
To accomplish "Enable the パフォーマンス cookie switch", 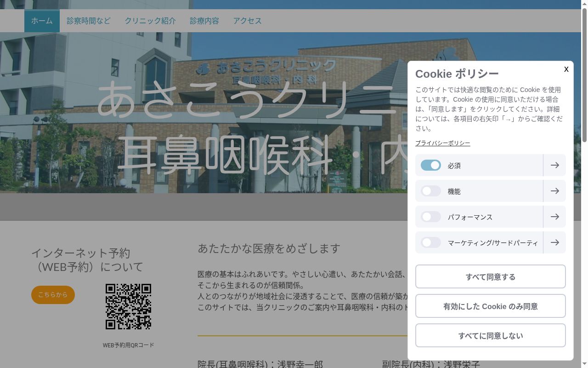I will click(x=431, y=217).
